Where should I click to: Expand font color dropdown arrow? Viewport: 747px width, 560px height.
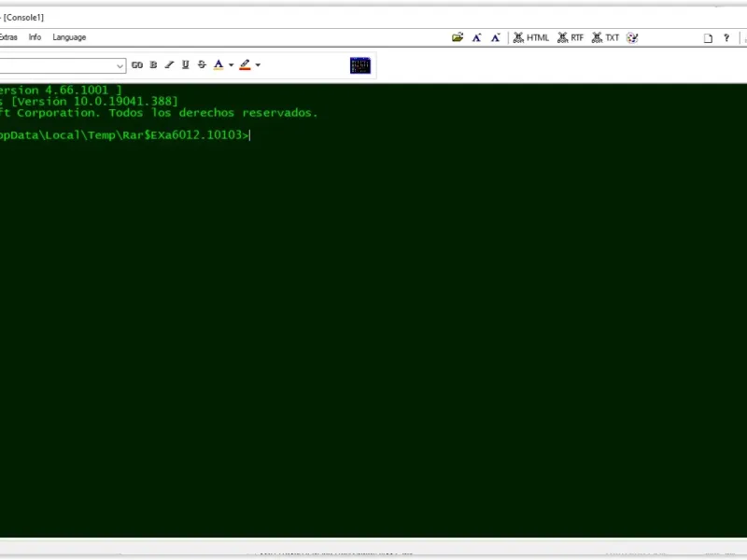(x=231, y=64)
